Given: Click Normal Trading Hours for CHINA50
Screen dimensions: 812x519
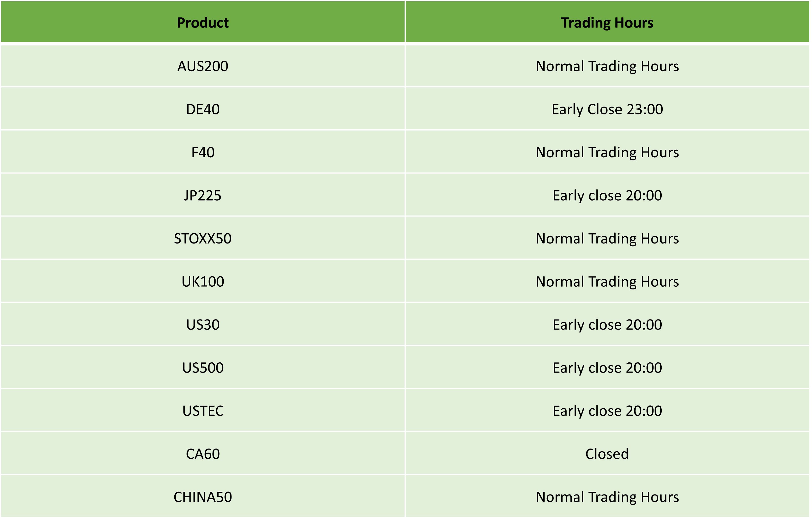Looking at the screenshot, I should click(607, 497).
